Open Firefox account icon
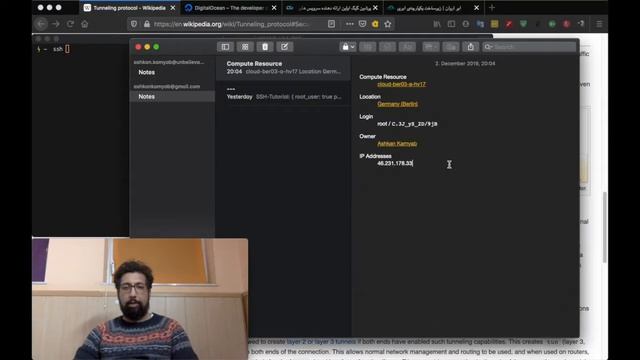640x360 pixels. coord(466,24)
